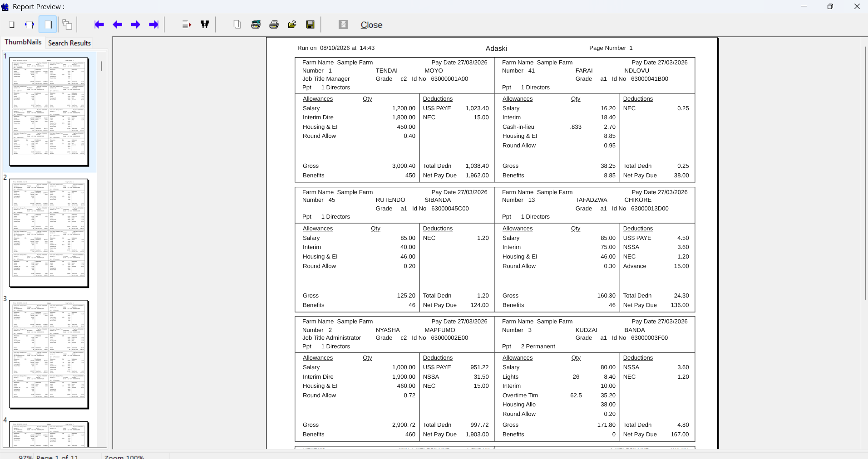Image resolution: width=868 pixels, height=459 pixels.
Task: Click the go-to-page icon
Action: click(x=187, y=24)
